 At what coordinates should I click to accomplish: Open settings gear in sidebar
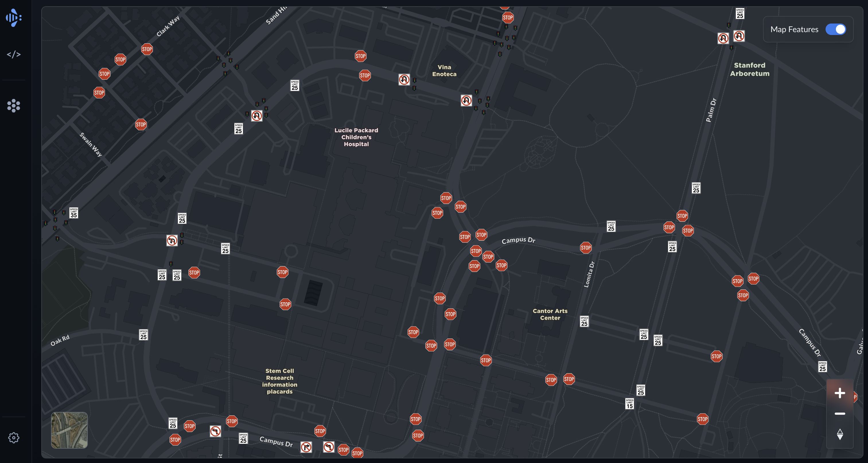14,438
